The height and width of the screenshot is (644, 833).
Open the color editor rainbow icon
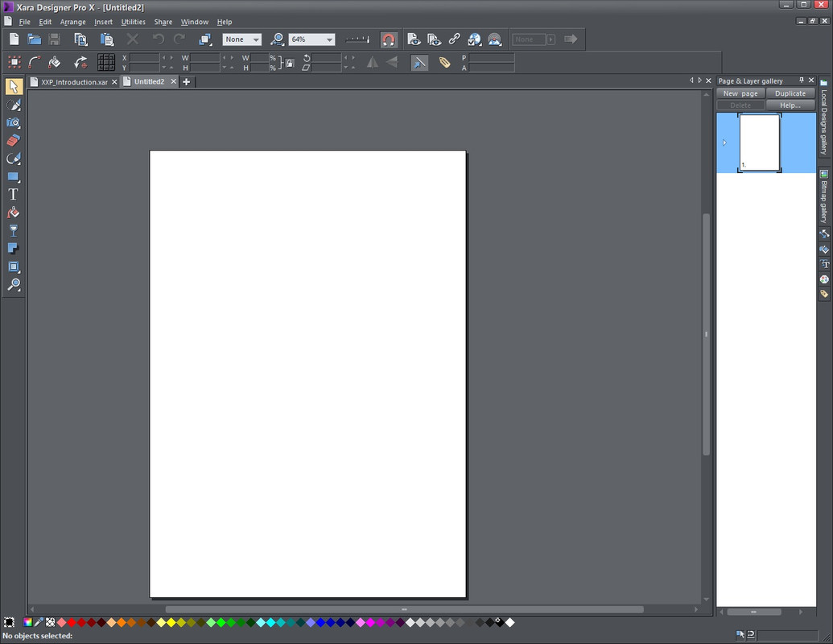click(x=27, y=622)
